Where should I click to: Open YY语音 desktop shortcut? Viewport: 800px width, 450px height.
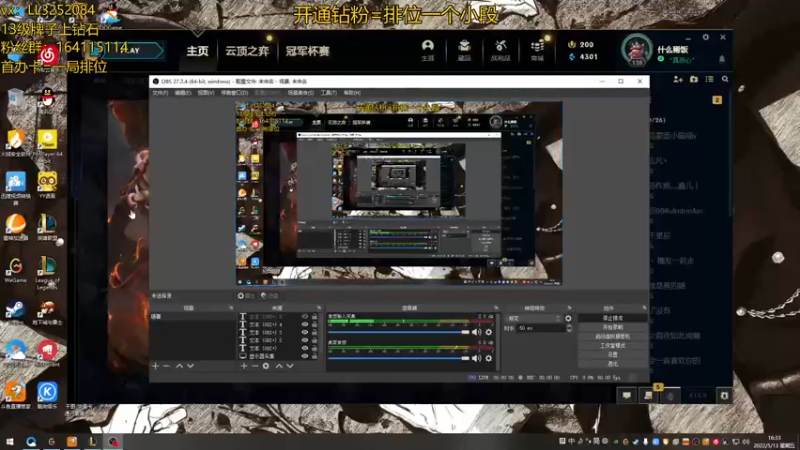click(x=47, y=185)
